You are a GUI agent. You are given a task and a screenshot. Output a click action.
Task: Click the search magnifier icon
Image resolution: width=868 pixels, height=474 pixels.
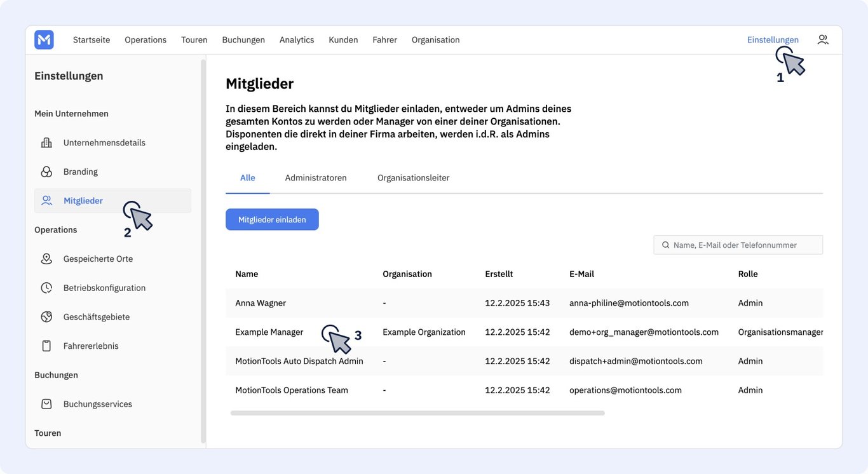coord(665,245)
